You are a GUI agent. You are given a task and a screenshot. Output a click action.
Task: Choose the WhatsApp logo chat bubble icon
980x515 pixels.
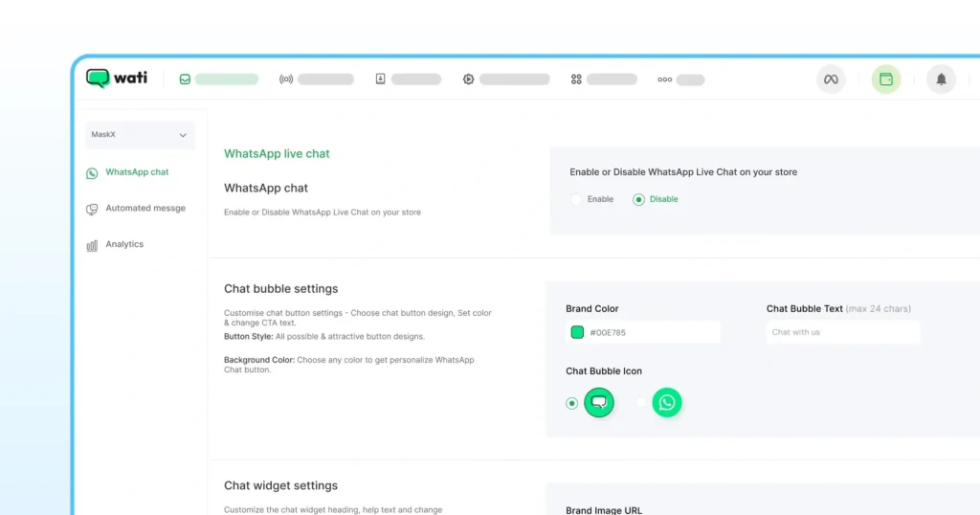(x=667, y=402)
